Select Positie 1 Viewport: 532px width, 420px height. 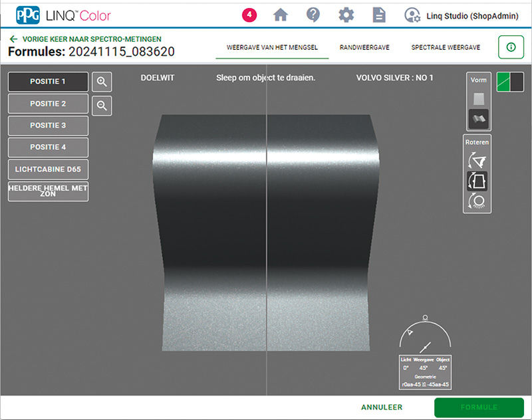(48, 82)
